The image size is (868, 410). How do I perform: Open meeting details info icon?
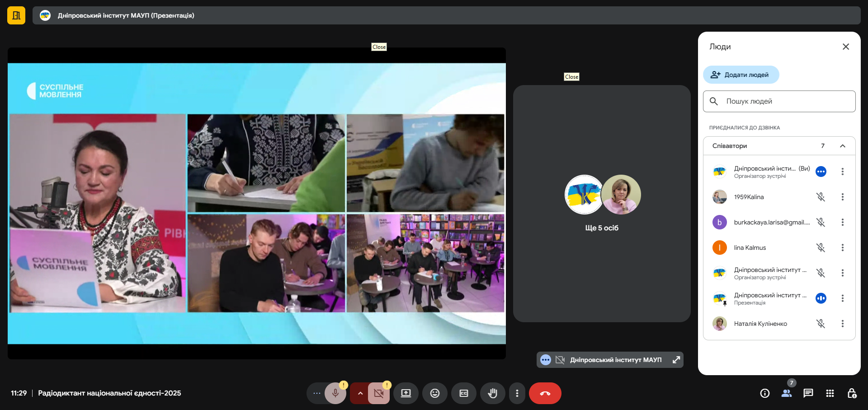tap(764, 393)
